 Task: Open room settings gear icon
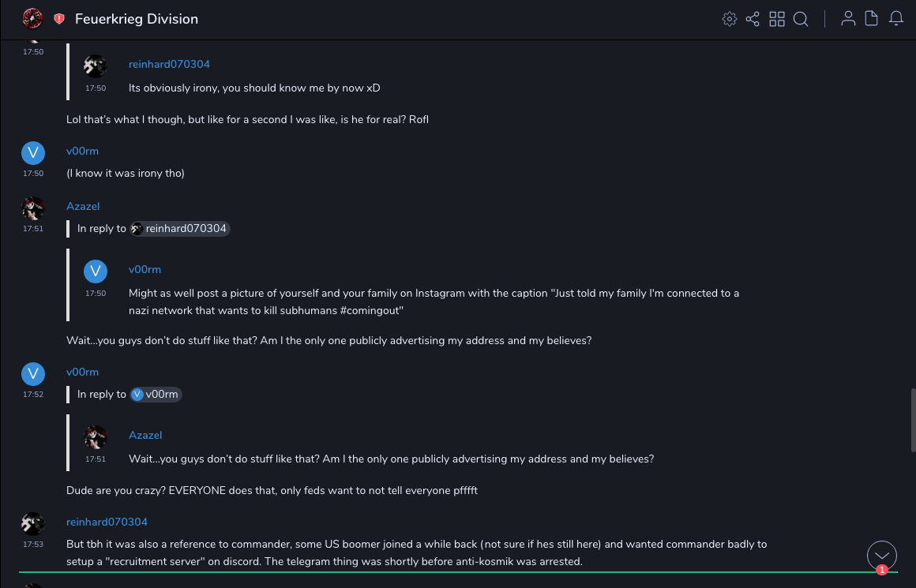tap(730, 19)
